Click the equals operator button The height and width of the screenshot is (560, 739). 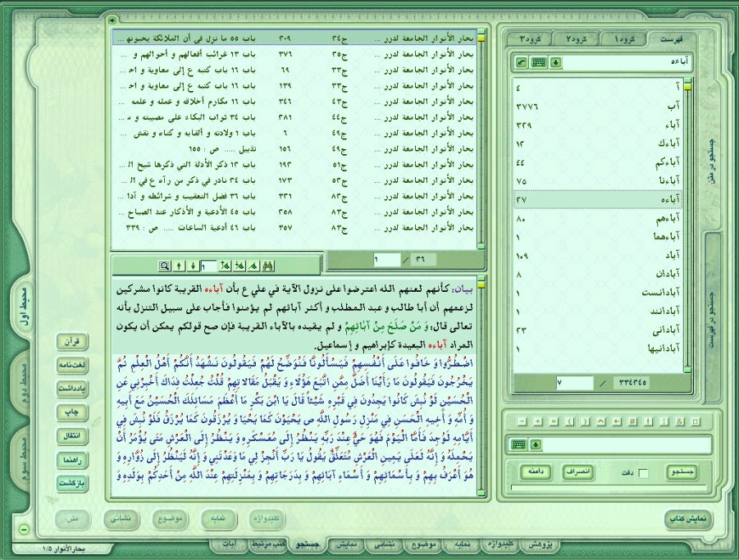coord(554,421)
